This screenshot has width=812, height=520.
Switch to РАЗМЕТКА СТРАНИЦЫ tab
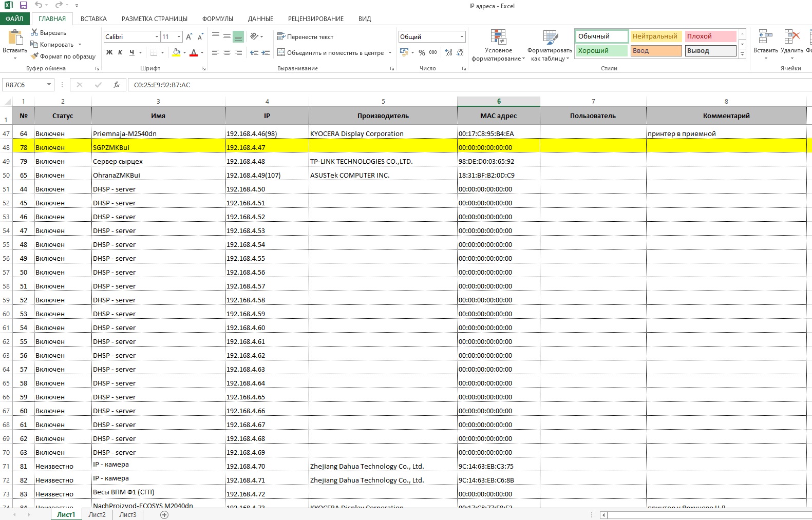[155, 18]
